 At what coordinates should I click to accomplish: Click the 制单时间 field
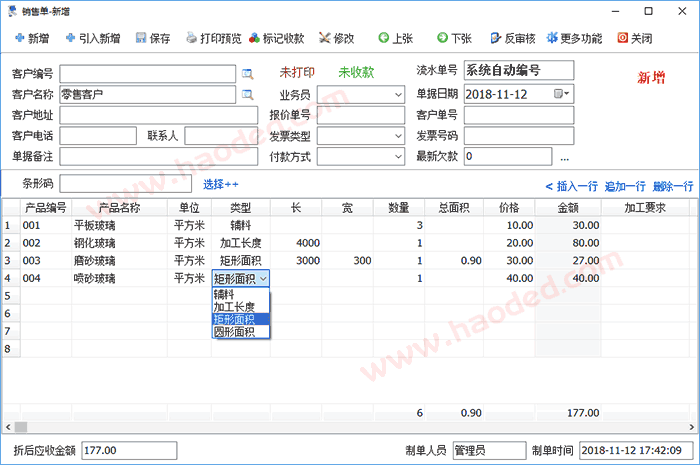pos(636,450)
